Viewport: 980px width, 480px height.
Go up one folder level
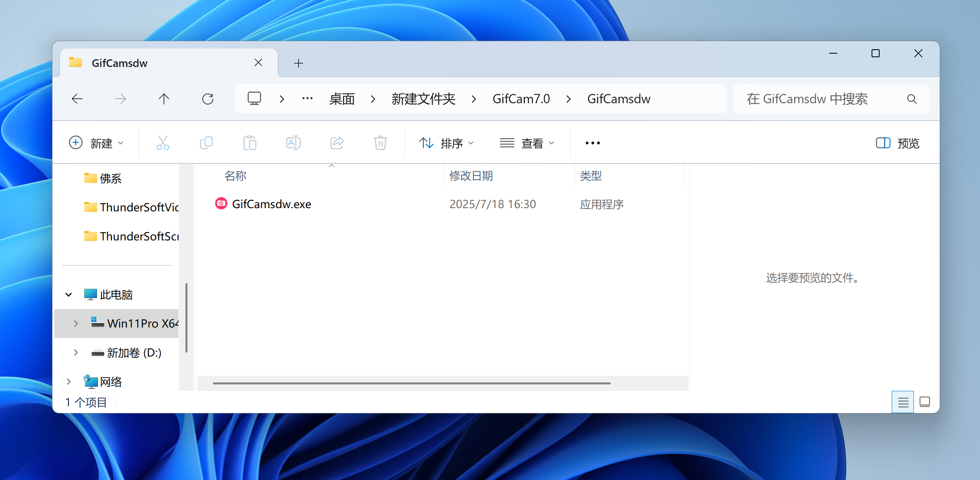(x=164, y=99)
